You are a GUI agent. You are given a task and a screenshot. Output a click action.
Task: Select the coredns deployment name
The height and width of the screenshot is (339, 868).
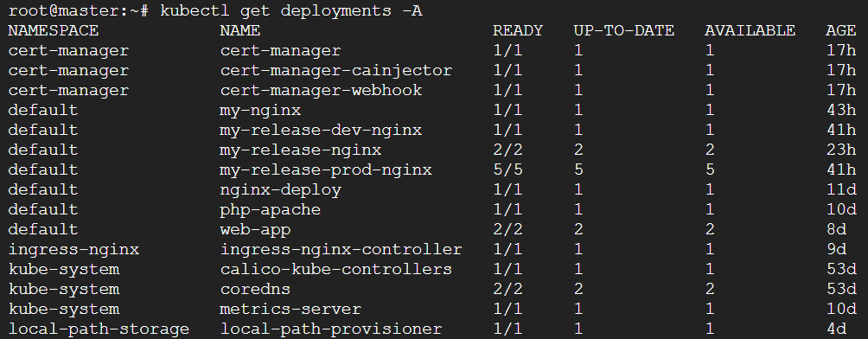[x=255, y=289]
